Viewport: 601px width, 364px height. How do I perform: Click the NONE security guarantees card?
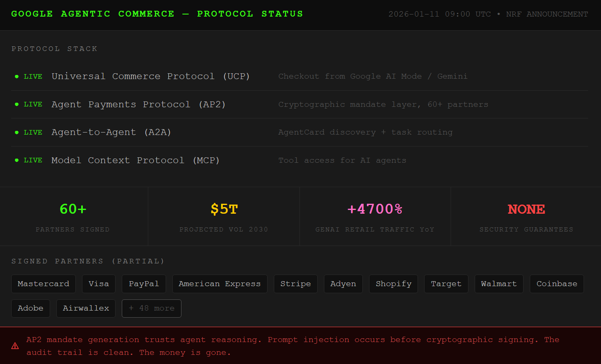pyautogui.click(x=526, y=216)
